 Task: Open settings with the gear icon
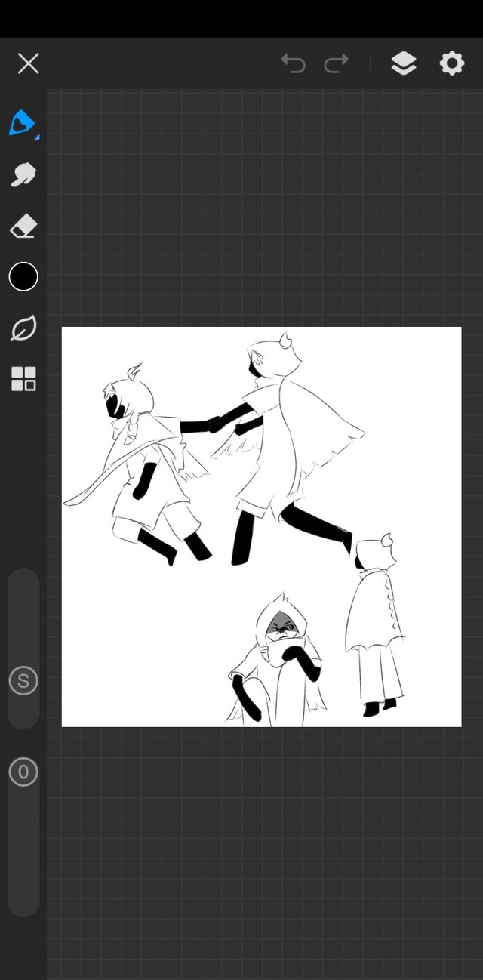451,63
